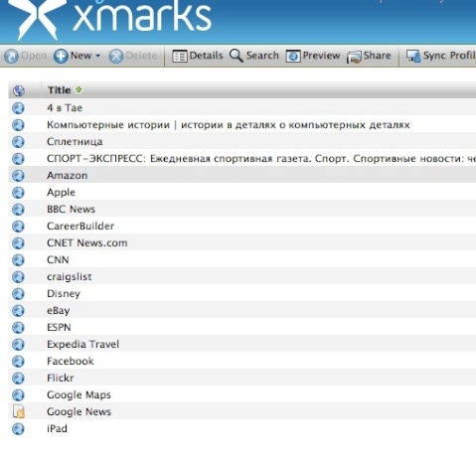Click the globe icon beside BBC News
The image size is (476, 466).
coord(18,210)
